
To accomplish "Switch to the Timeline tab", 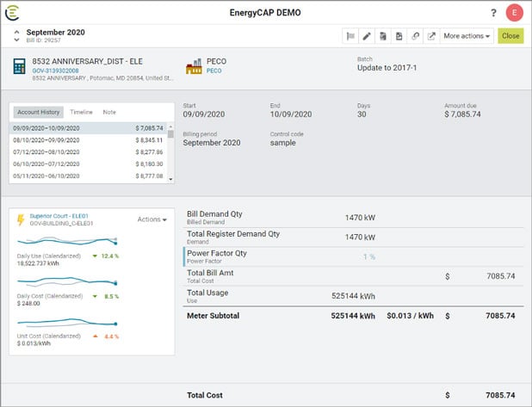I will coord(81,113).
